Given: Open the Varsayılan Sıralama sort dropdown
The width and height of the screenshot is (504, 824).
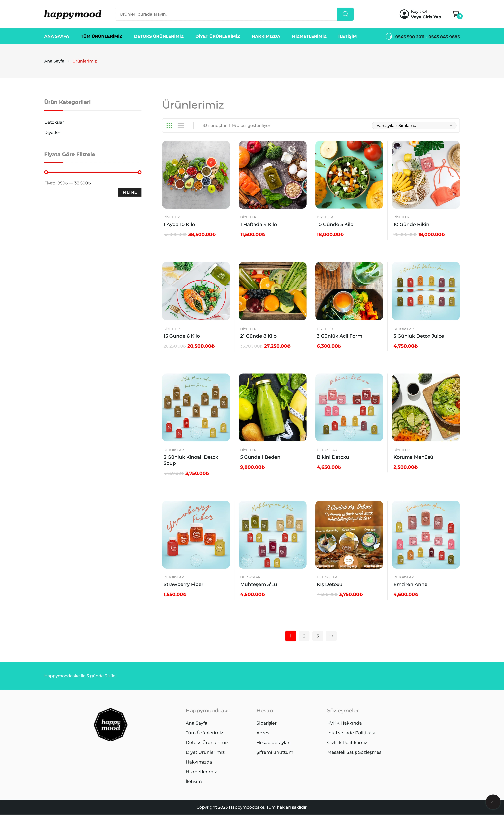Looking at the screenshot, I should pyautogui.click(x=414, y=125).
